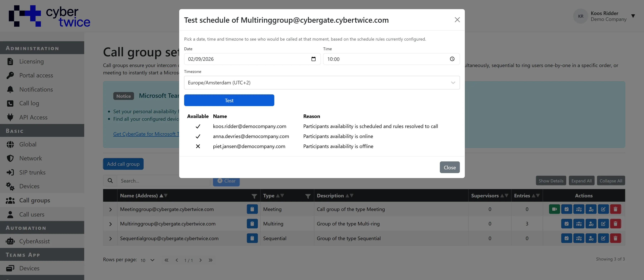Expand the Sequentialgroup row

pos(110,239)
